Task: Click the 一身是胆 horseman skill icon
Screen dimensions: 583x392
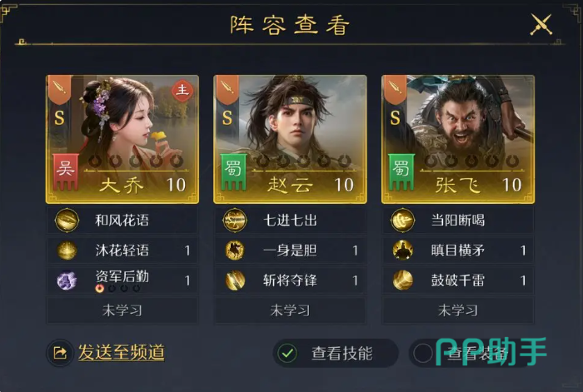Action: click(235, 250)
